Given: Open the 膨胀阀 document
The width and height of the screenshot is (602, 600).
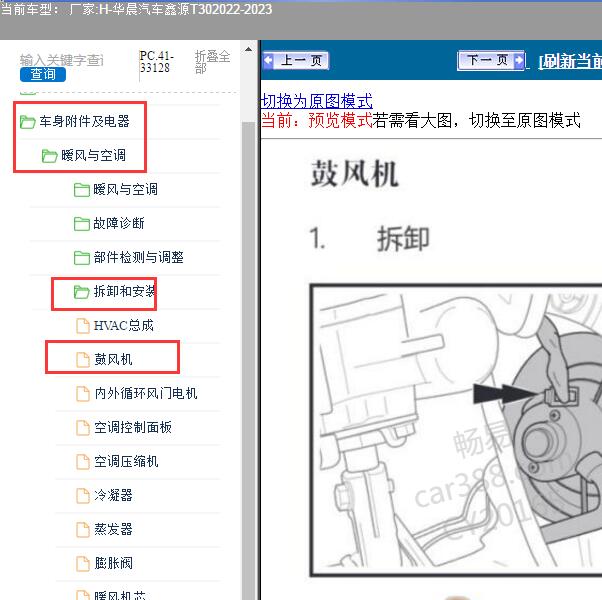Looking at the screenshot, I should (x=113, y=563).
